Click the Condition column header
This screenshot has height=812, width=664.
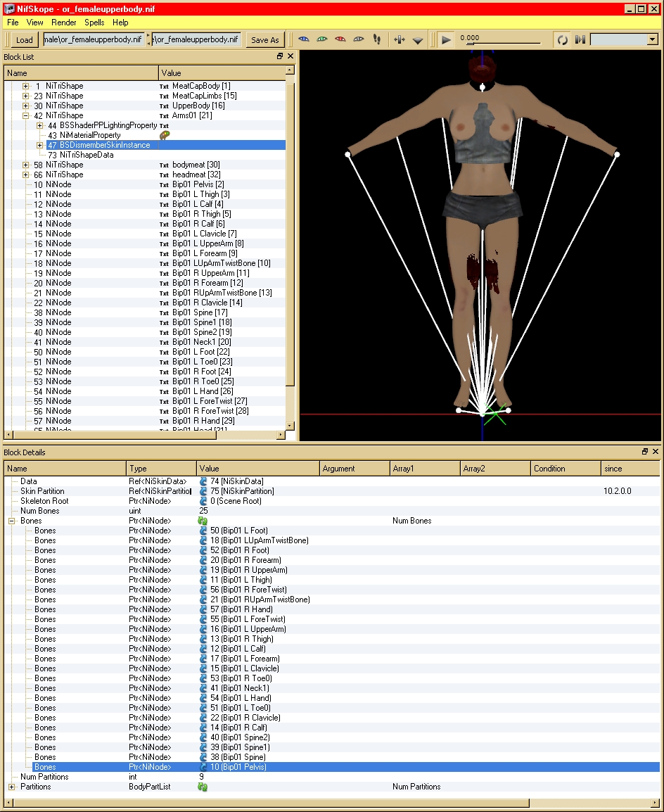coord(566,469)
